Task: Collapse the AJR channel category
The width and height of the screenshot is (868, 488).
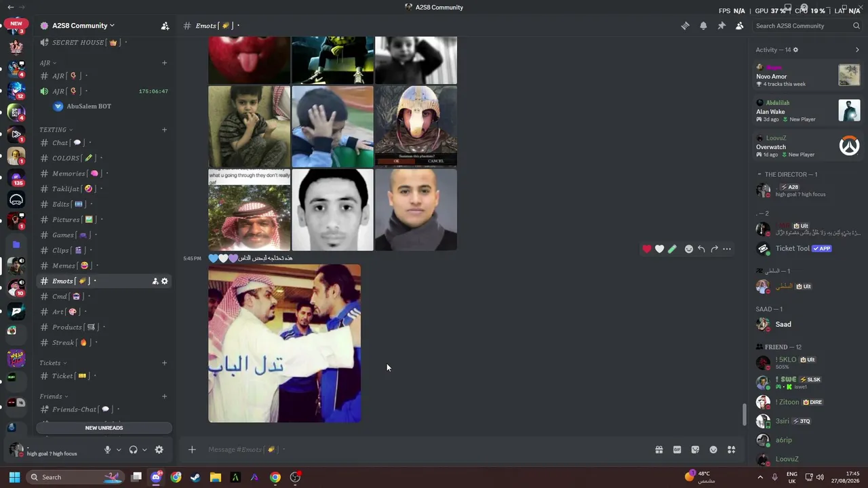Action: pyautogui.click(x=47, y=63)
